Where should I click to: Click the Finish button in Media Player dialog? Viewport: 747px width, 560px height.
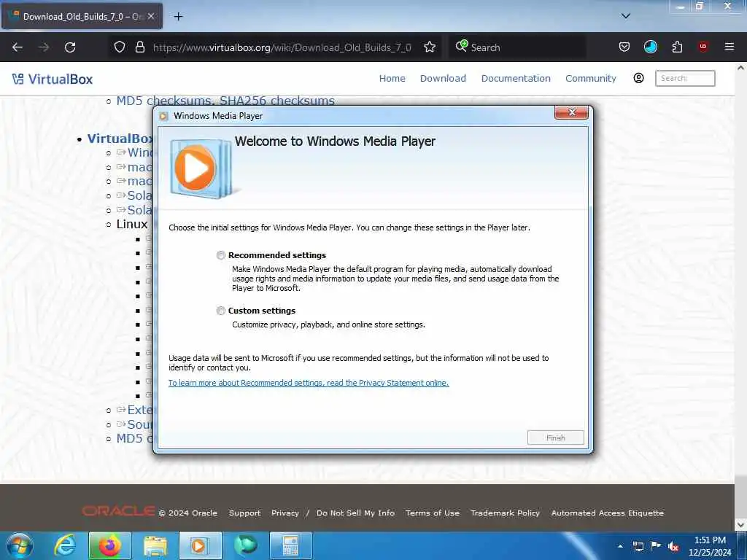[555, 437]
